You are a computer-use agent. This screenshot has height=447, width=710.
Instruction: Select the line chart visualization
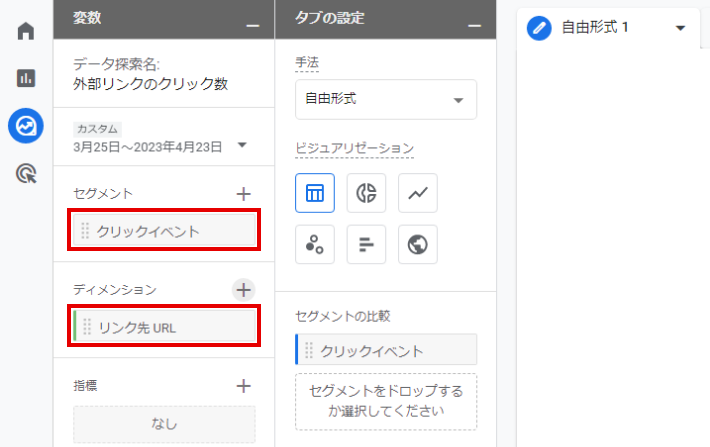(x=417, y=193)
